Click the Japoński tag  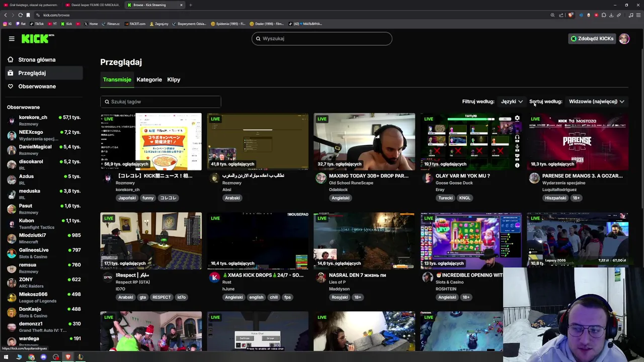point(127,198)
